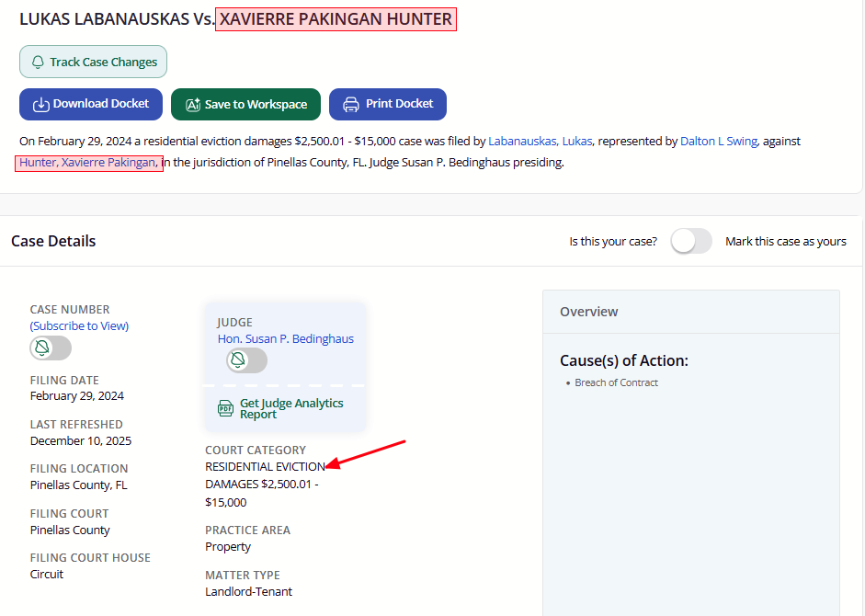Click Subscribe to View under Case Number

[x=79, y=326]
